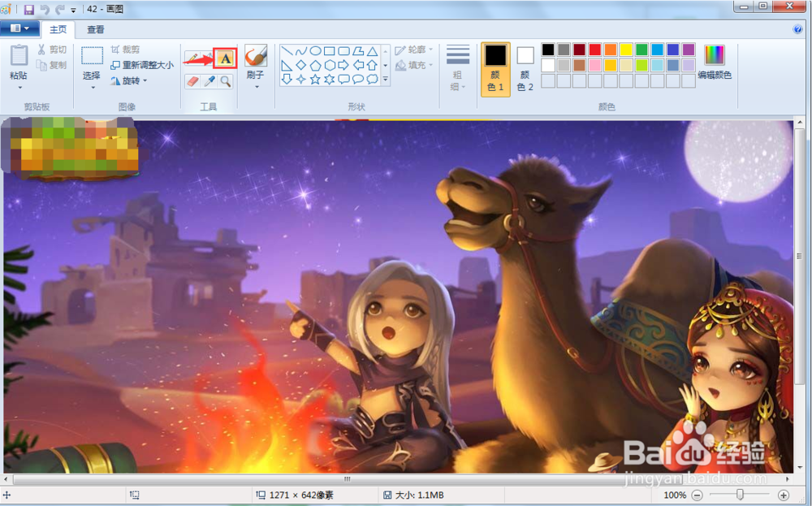The image size is (812, 506).
Task: Expand the Select (选择) dropdown arrow
Action: (93, 88)
